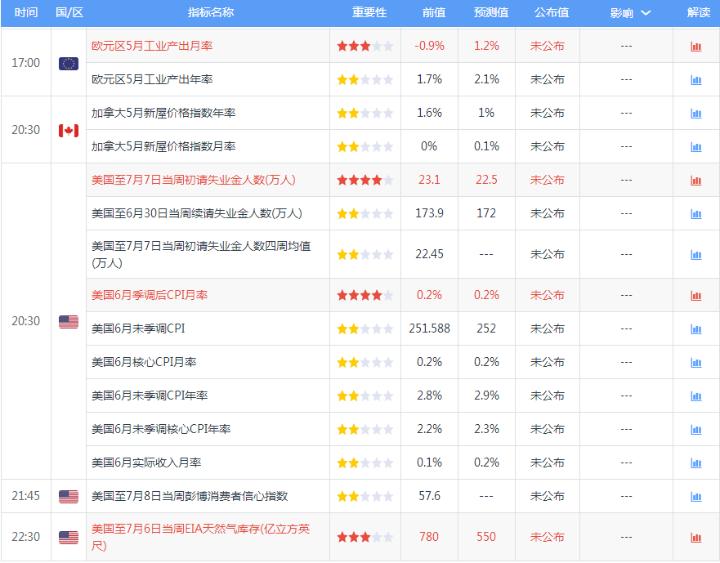Open chart icon for 美国6月季调后CPI月率
The width and height of the screenshot is (720, 563).
(696, 296)
